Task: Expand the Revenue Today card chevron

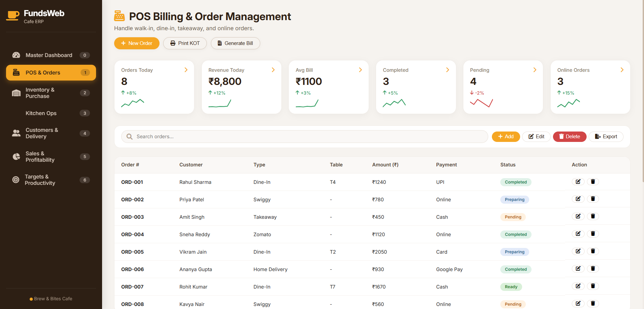Action: click(273, 70)
